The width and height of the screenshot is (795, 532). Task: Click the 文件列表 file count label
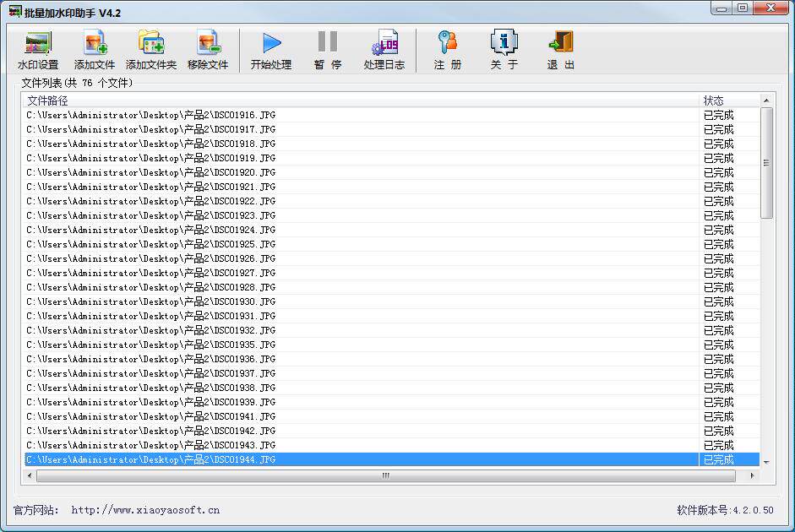point(77,83)
